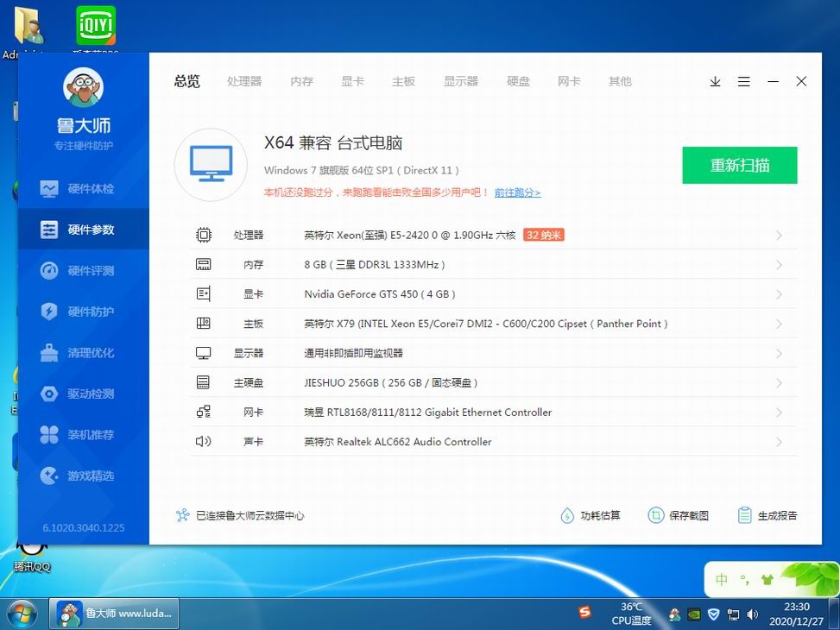Image resolution: width=840 pixels, height=630 pixels.
Task: Expand the 显示器 row chevron
Action: click(x=780, y=354)
